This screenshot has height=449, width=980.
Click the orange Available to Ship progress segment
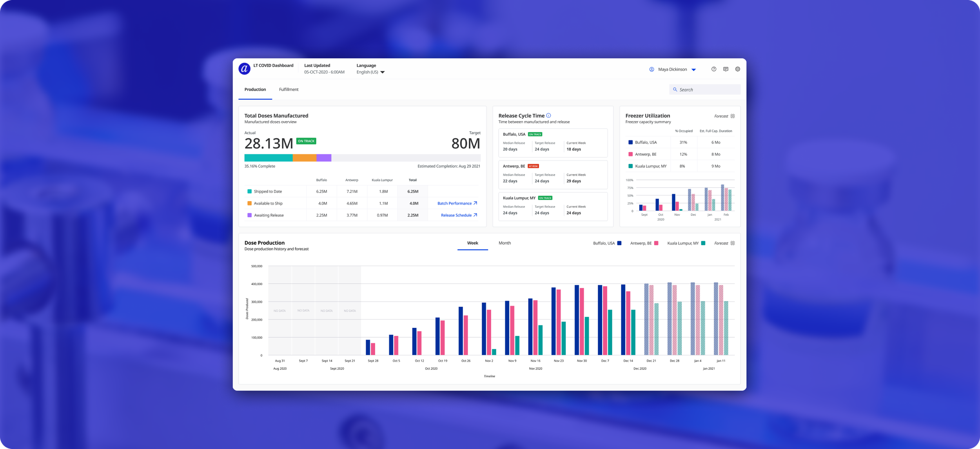(304, 158)
